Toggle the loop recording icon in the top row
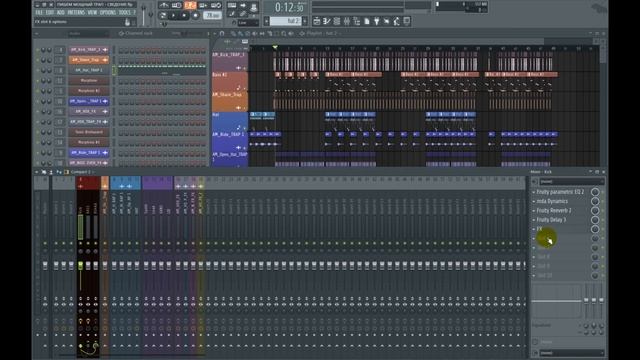Viewport: 640px width, 360px height. (217, 5)
